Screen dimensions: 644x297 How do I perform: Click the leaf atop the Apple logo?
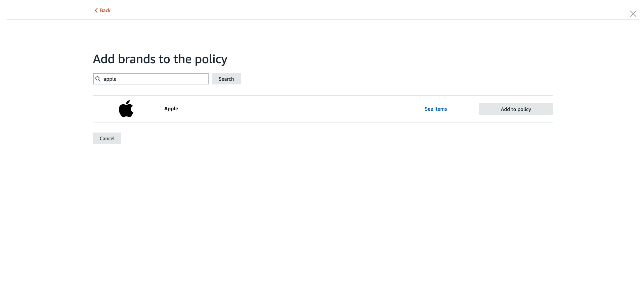tap(128, 103)
